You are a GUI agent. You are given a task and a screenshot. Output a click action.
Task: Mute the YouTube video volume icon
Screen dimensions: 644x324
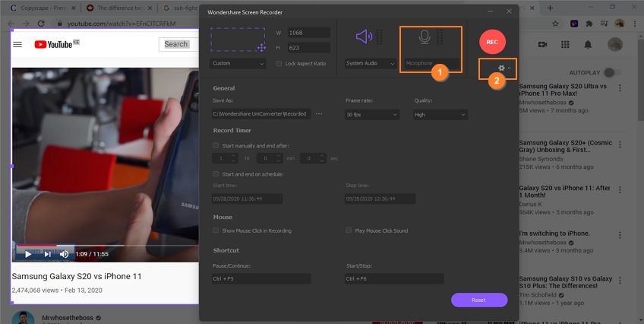(x=64, y=254)
